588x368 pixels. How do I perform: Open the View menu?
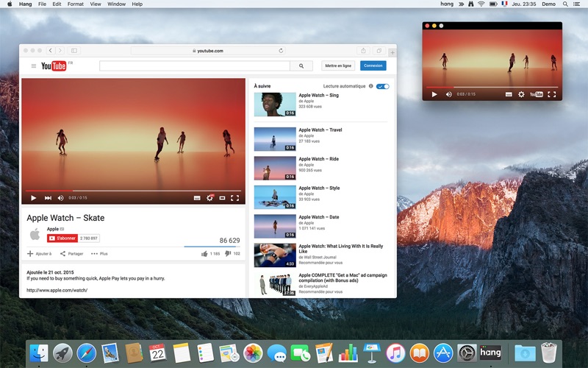pos(96,4)
